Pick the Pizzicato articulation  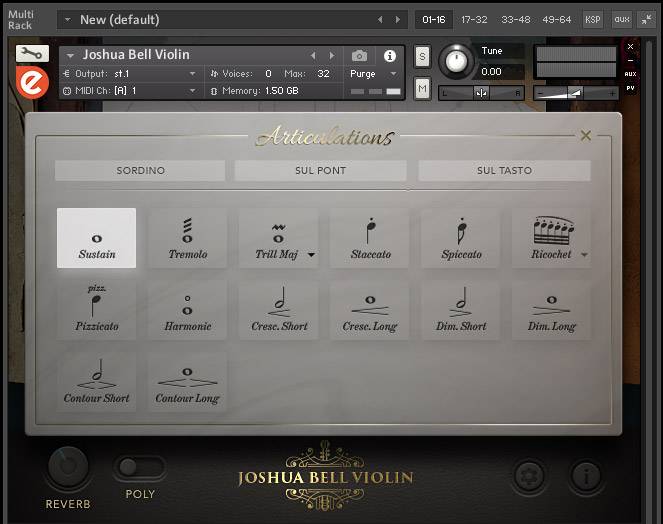[x=97, y=310]
